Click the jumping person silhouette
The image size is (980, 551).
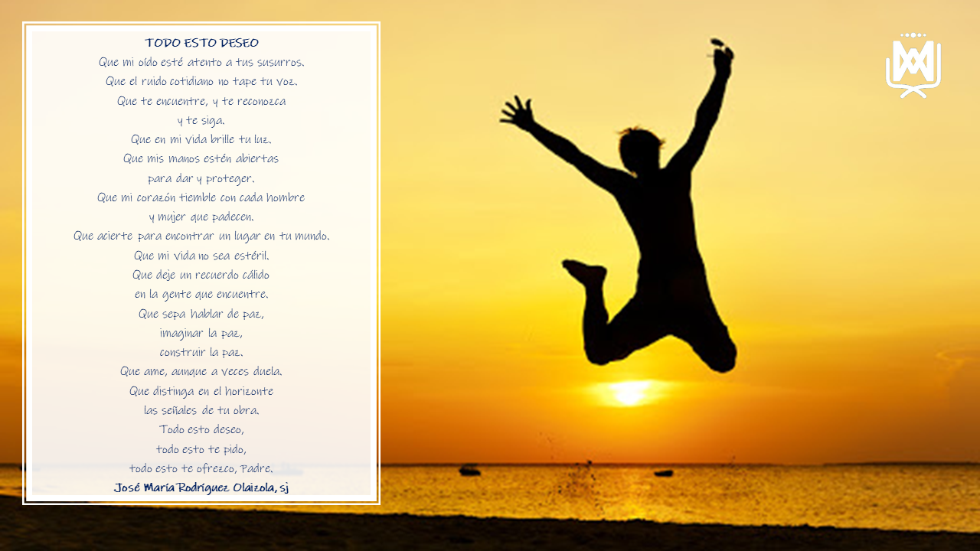pyautogui.click(x=651, y=230)
